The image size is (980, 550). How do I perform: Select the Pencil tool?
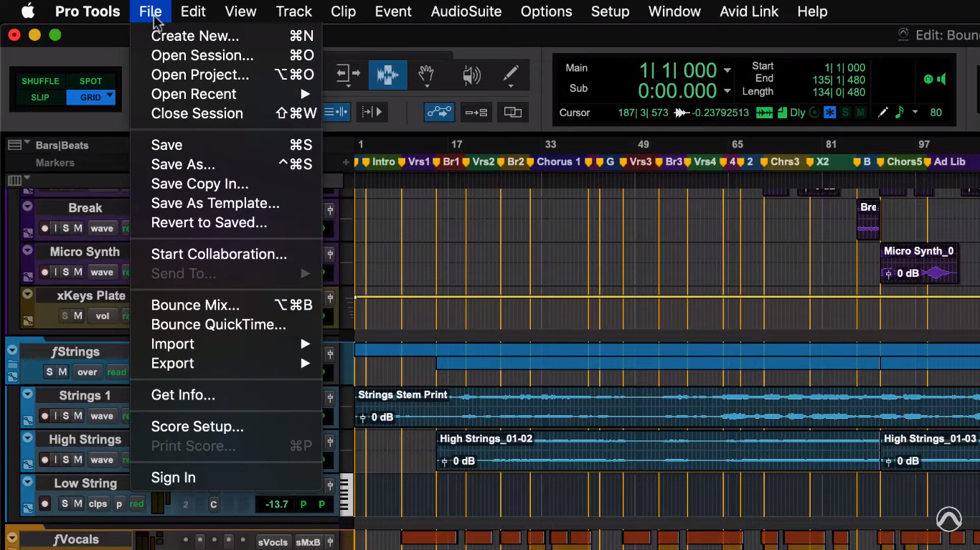(511, 74)
